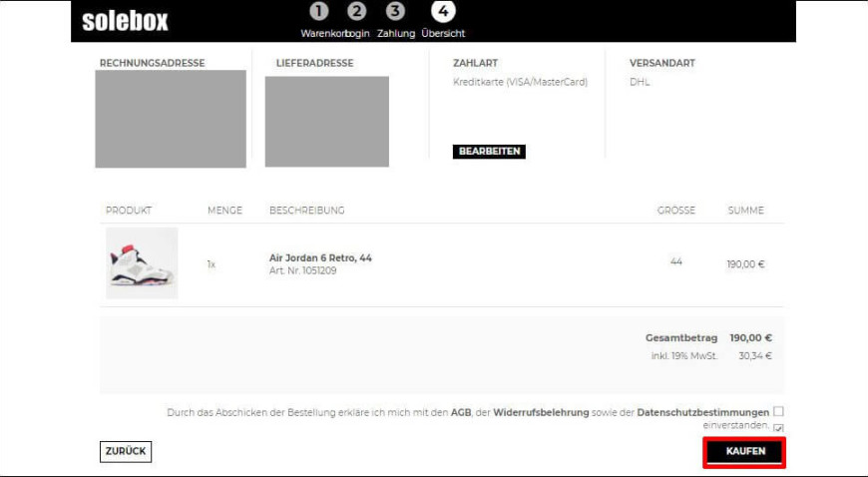Open the Air Jordan 6 product thumbnail
This screenshot has width=868, height=477.
coord(142,263)
